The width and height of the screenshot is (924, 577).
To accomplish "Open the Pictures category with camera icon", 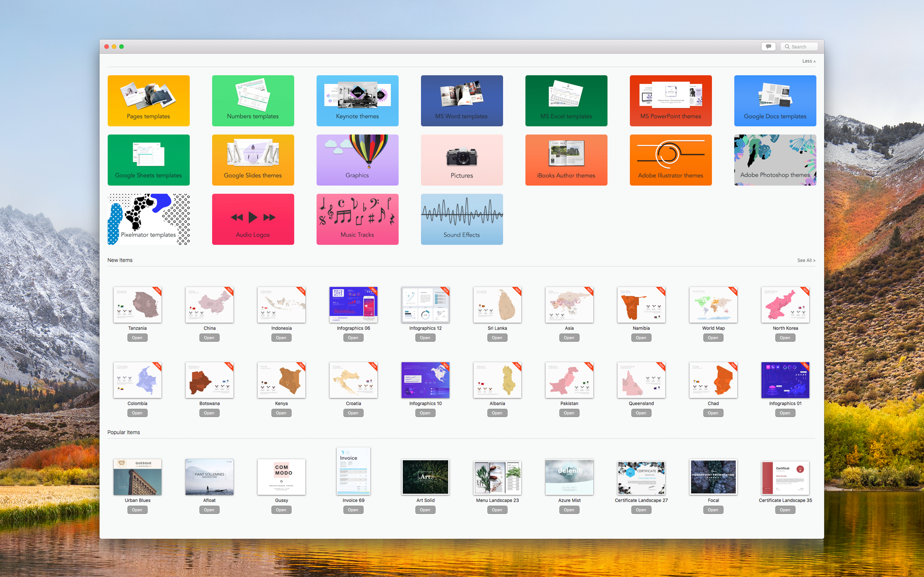I will 461,160.
